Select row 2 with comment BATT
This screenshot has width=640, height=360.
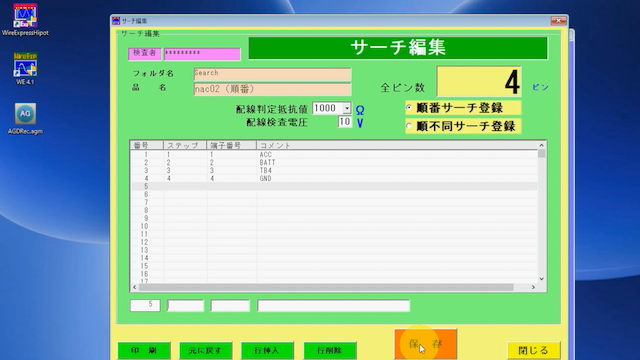coord(334,162)
